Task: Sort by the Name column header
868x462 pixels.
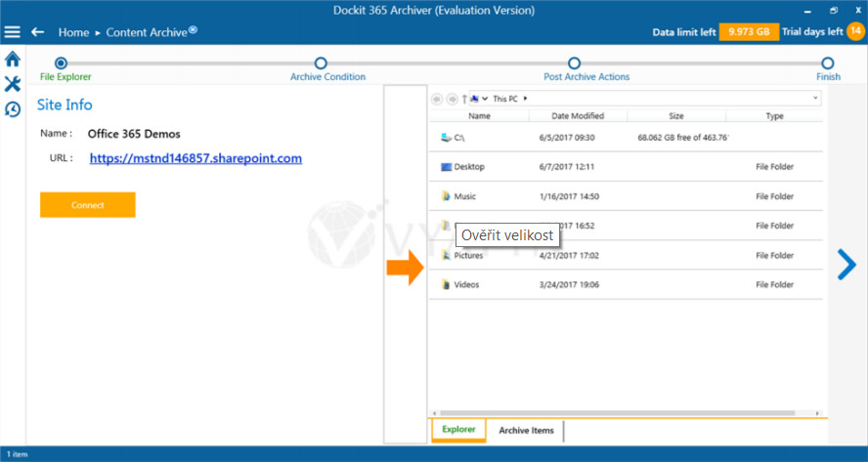Action: [x=479, y=116]
